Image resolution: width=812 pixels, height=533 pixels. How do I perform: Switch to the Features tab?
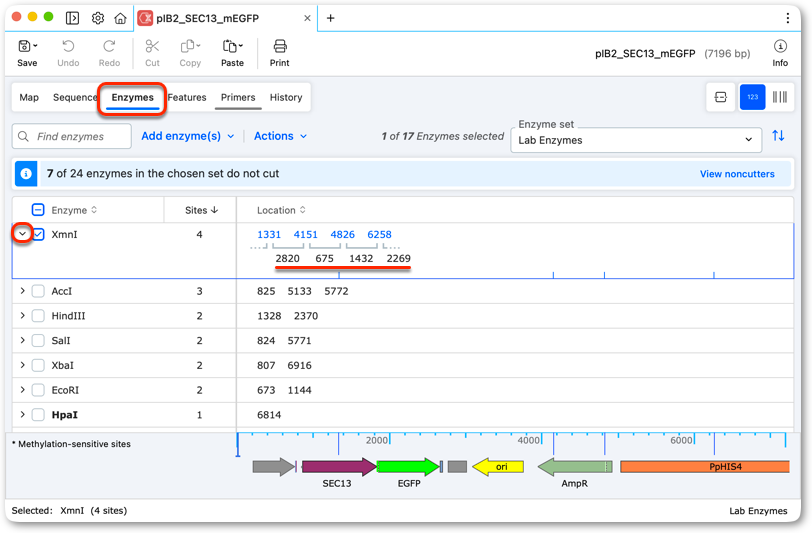tap(187, 97)
